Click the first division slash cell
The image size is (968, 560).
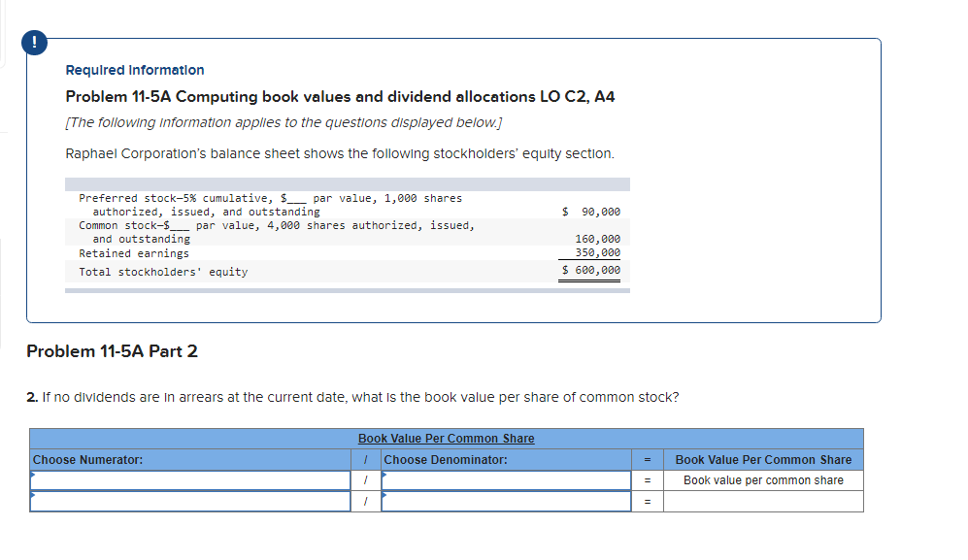pos(365,480)
